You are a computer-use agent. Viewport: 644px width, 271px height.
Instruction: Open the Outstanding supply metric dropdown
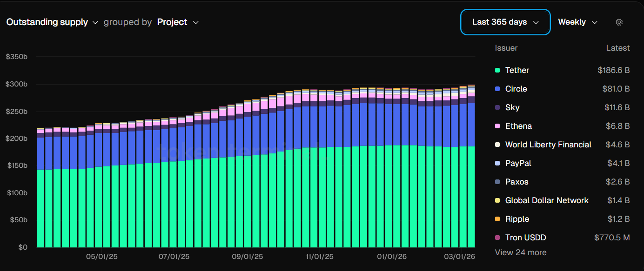click(52, 22)
